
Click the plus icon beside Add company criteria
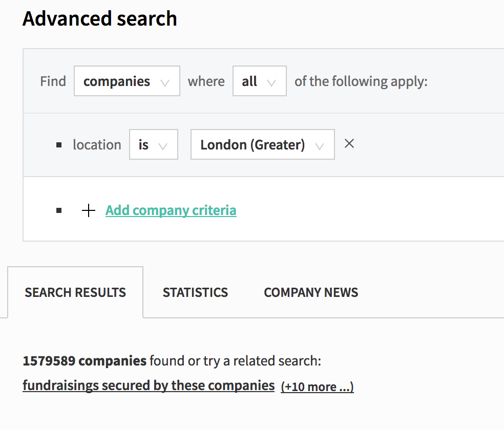pos(89,210)
